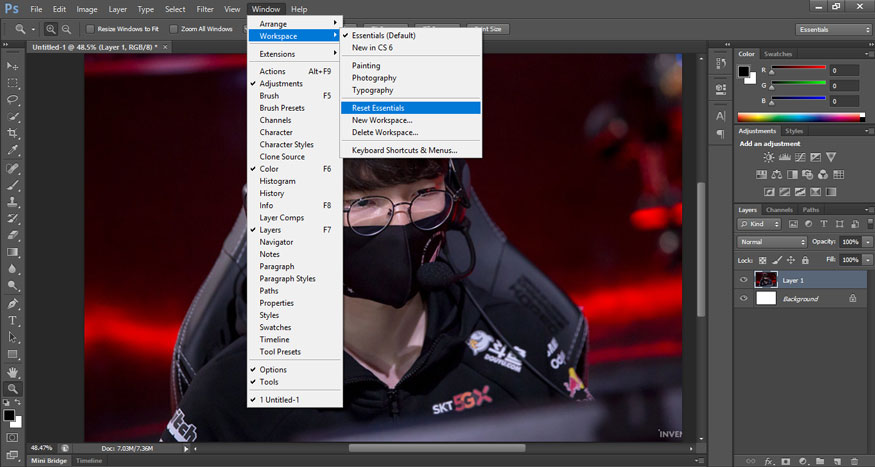
Task: Select the Path Selection tool
Action: pos(12,338)
